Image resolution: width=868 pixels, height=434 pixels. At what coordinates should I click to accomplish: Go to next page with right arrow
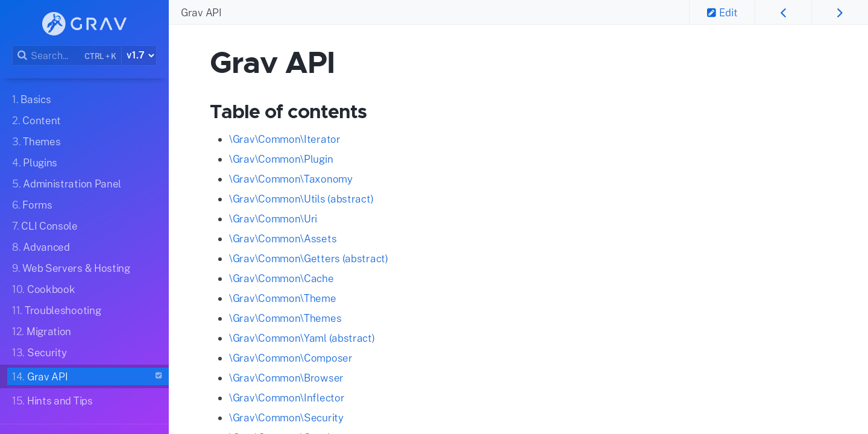pos(839,13)
